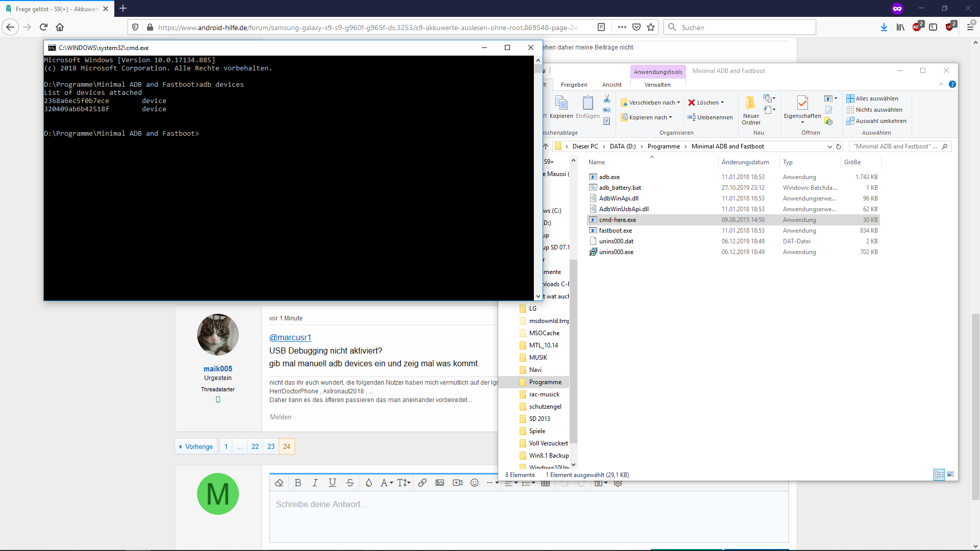Open Firefox downloads arrow icon
The image size is (980, 551).
[x=884, y=27]
